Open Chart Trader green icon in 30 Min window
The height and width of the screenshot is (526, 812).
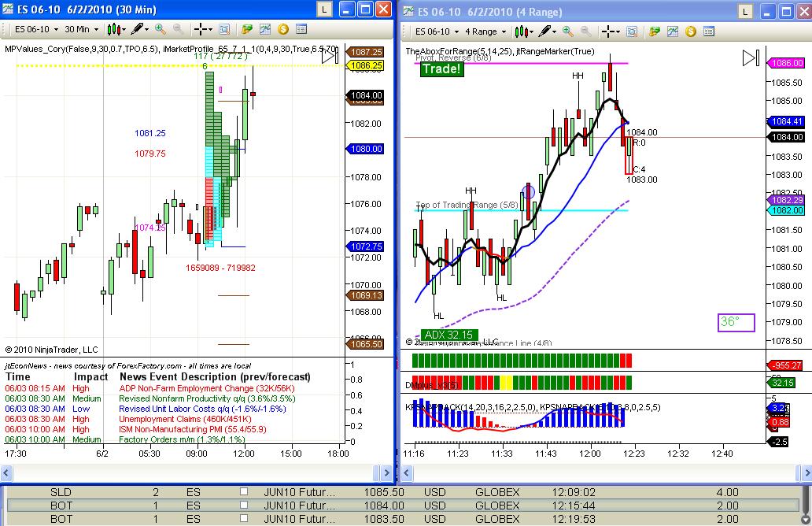point(246,30)
